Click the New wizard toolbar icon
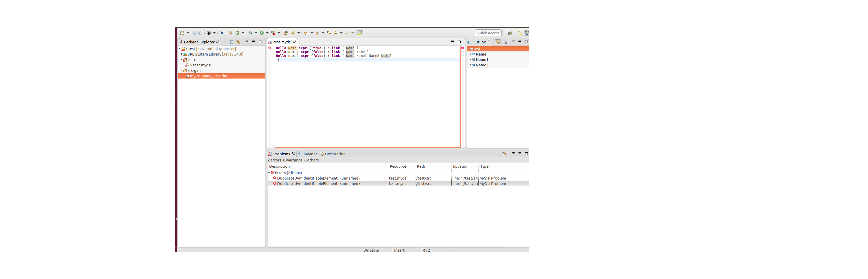The height and width of the screenshot is (279, 868). 182,33
